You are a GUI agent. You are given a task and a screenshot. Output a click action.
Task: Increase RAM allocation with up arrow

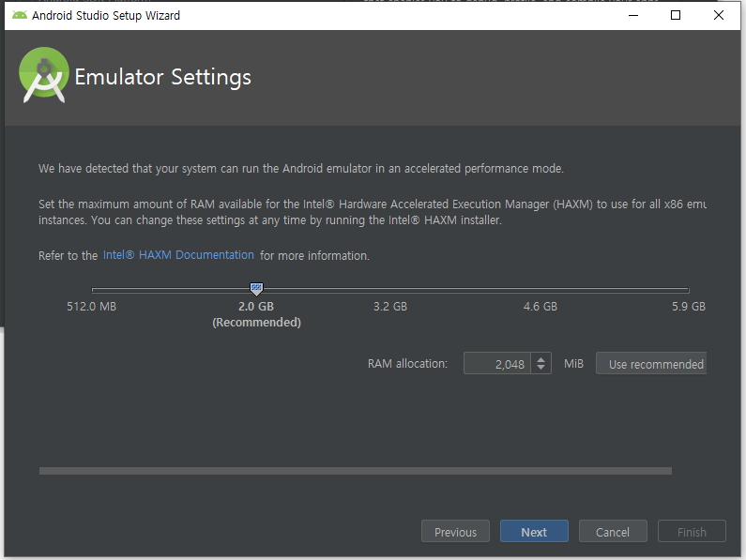point(540,359)
